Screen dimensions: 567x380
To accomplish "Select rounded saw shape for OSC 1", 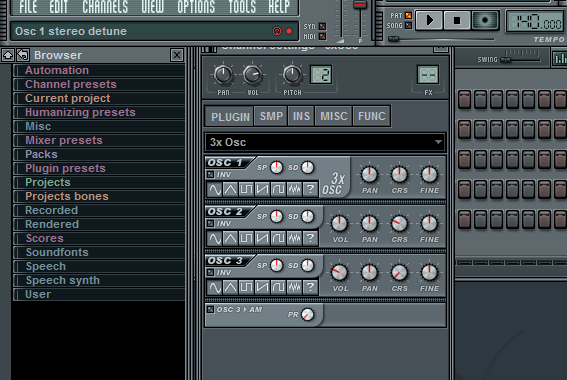I will coord(278,189).
